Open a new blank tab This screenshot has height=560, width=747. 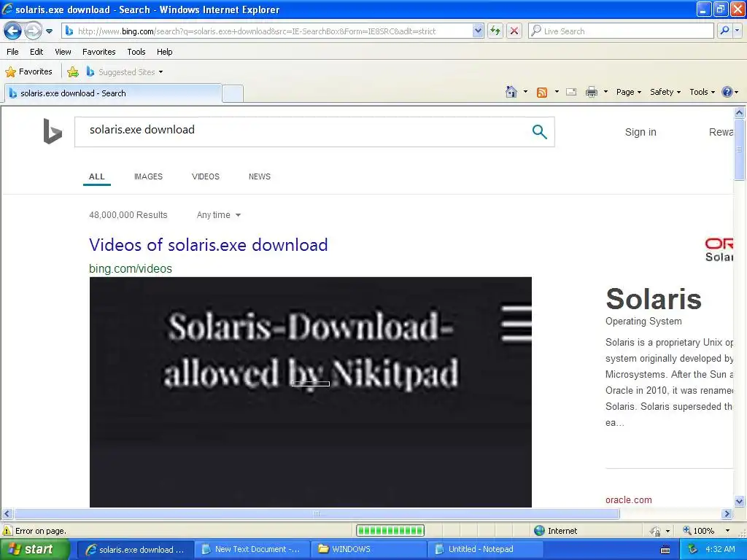click(x=233, y=94)
